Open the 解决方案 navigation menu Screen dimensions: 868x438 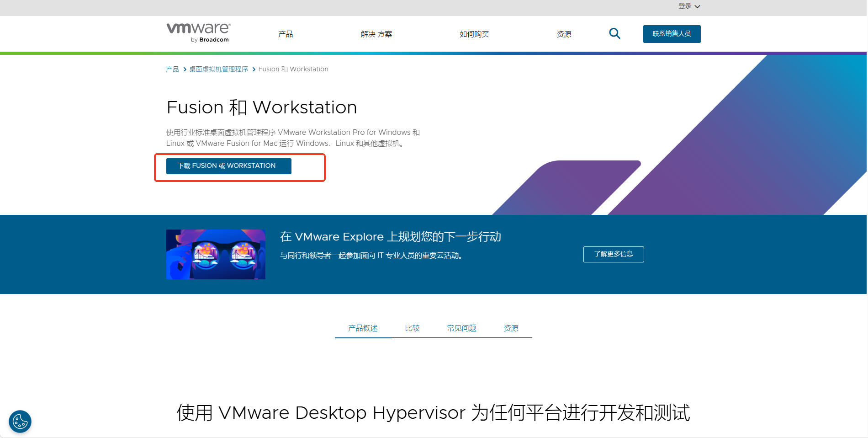376,34
